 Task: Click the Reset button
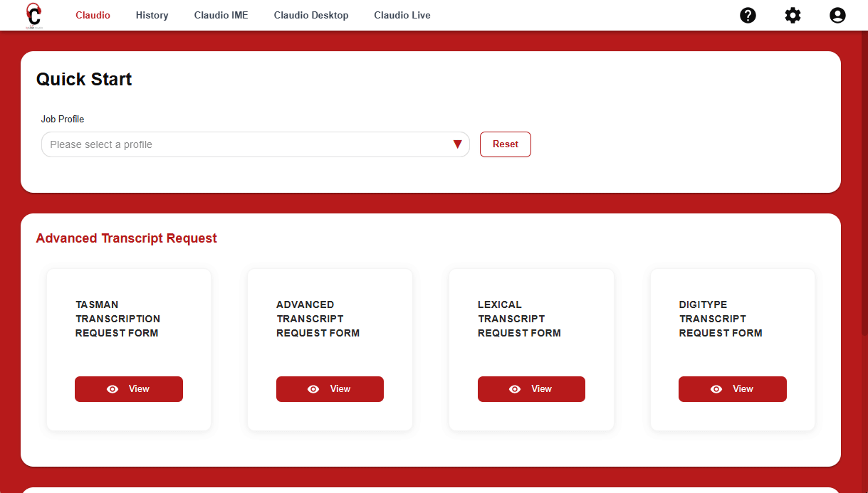pos(506,144)
